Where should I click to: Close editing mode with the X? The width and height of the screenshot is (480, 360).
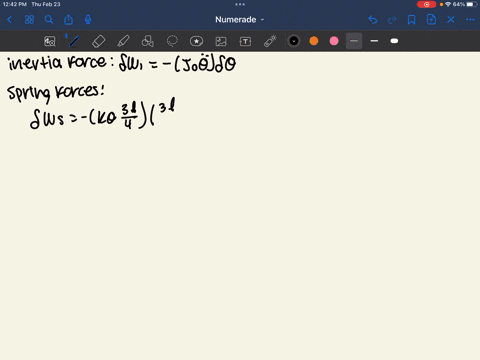(x=451, y=20)
